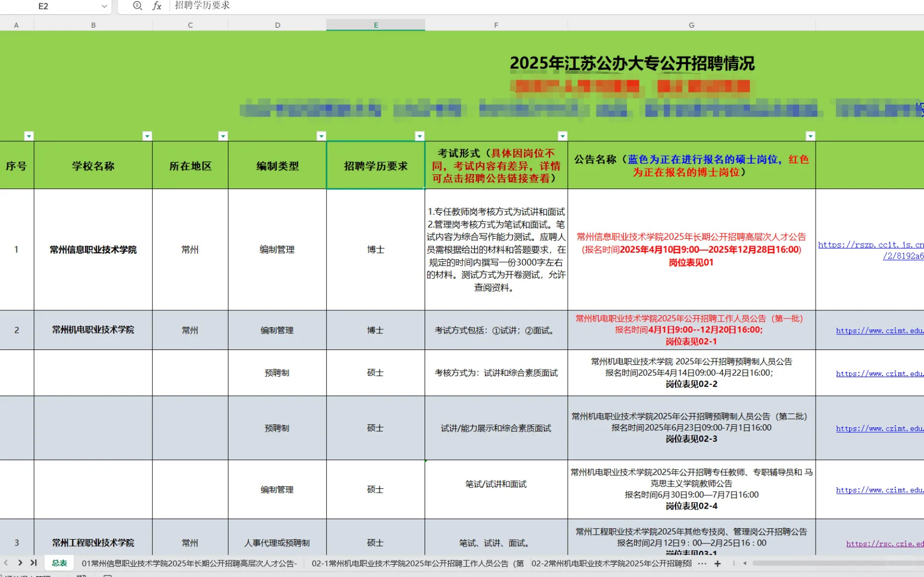Select the 考试形式 header cell
The height and width of the screenshot is (577, 924).
(496, 166)
